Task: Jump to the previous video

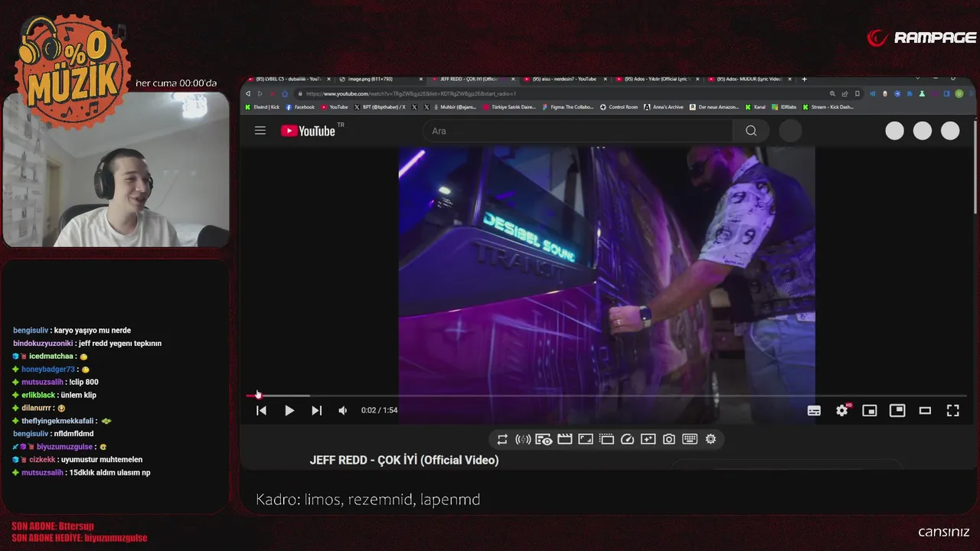Action: [x=261, y=410]
